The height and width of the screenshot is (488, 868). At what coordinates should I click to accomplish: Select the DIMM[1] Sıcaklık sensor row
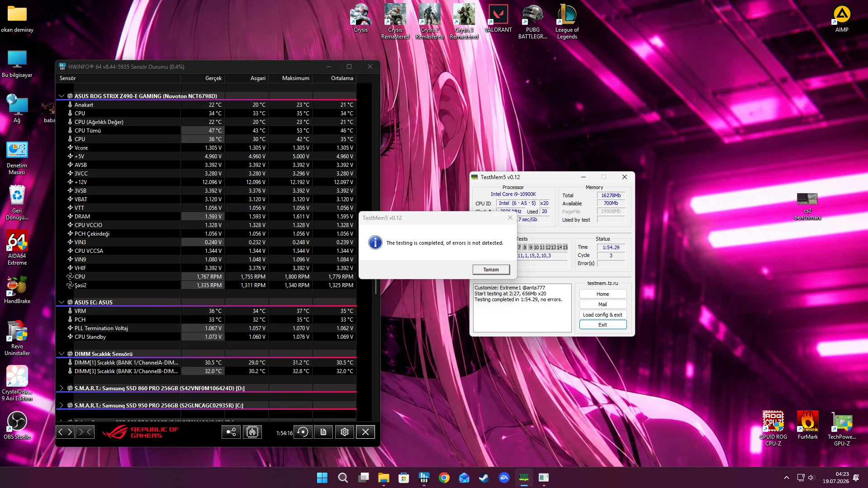(206, 363)
